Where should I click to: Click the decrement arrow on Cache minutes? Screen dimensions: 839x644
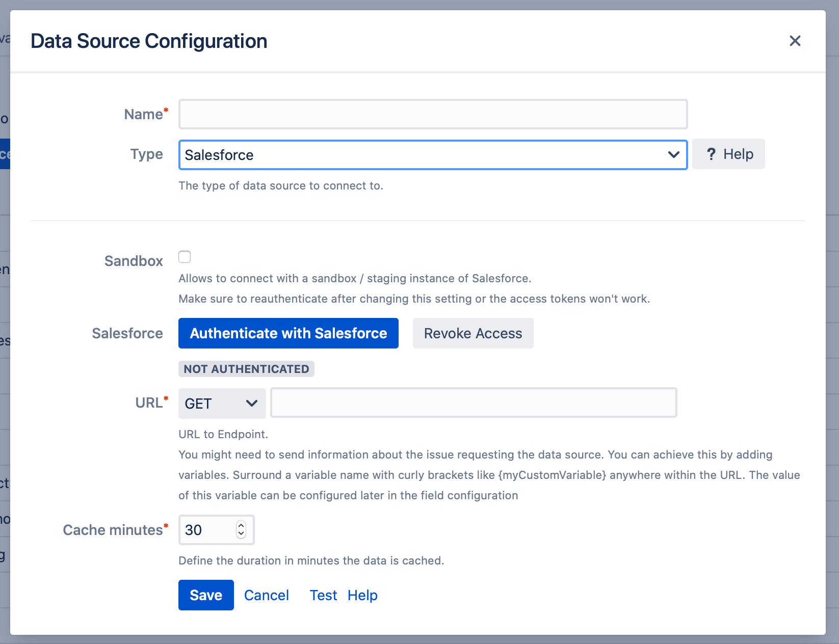click(x=241, y=535)
